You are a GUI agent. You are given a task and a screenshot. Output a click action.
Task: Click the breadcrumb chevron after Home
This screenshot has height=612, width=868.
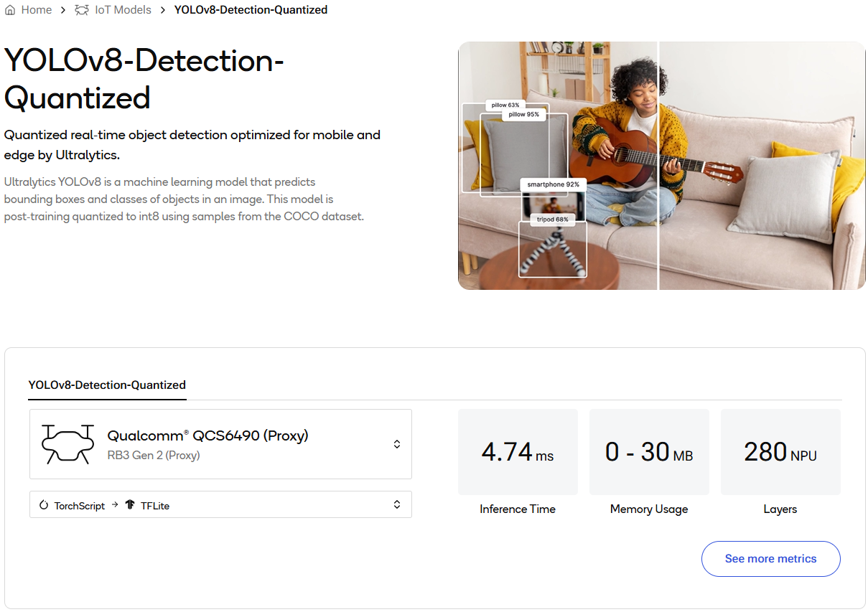(63, 10)
